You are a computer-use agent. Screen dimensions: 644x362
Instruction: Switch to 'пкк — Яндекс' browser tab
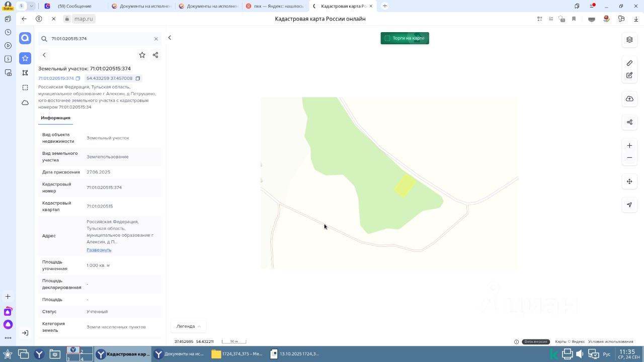tap(276, 6)
